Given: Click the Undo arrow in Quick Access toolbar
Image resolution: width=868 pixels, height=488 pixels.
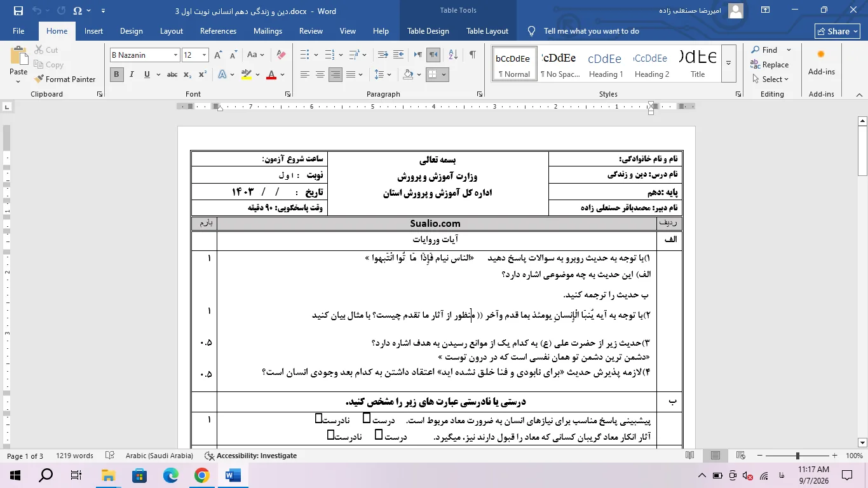Looking at the screenshot, I should 36,11.
